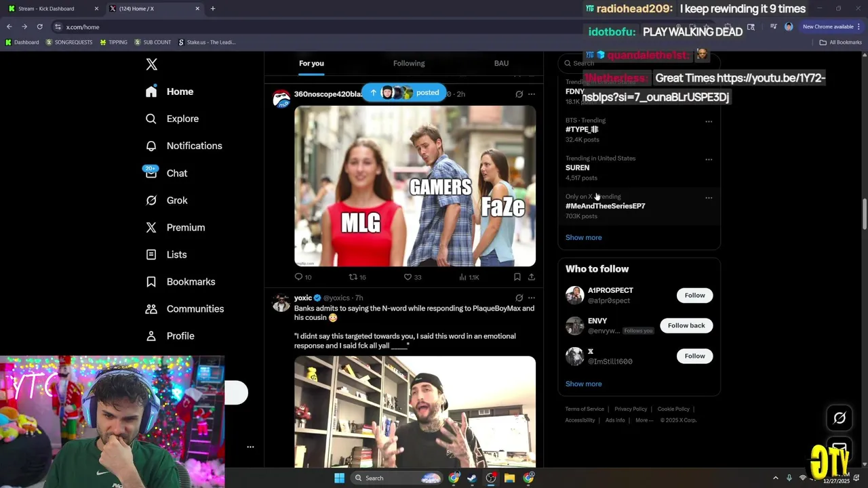Open the TIPPING bookmark
868x488 pixels.
tap(113, 42)
